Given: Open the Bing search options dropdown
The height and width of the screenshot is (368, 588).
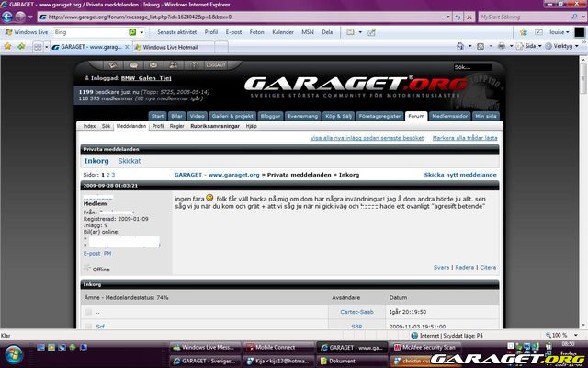Looking at the screenshot, I should click(x=141, y=32).
